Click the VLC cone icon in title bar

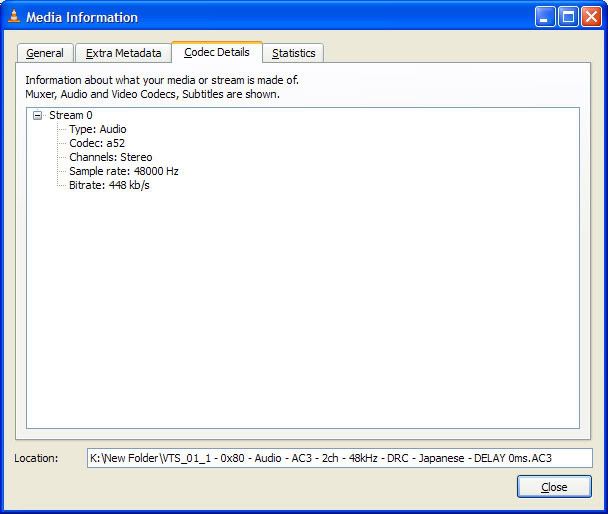point(14,17)
